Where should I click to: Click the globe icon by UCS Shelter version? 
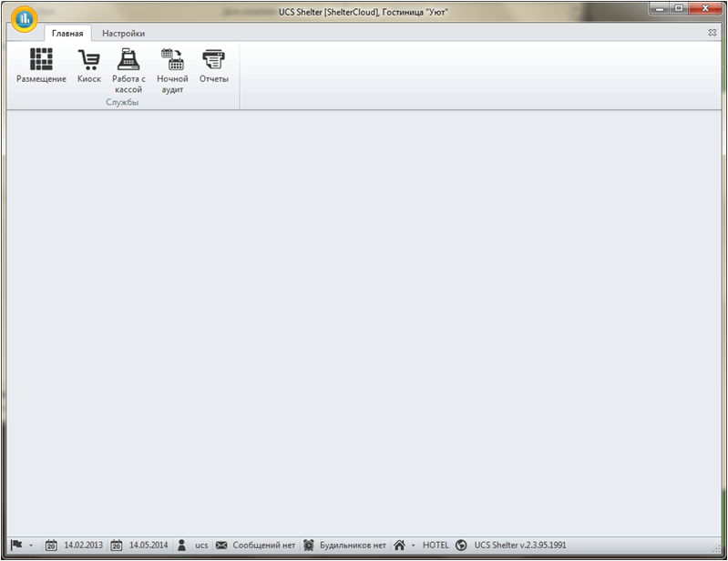pyautogui.click(x=461, y=546)
